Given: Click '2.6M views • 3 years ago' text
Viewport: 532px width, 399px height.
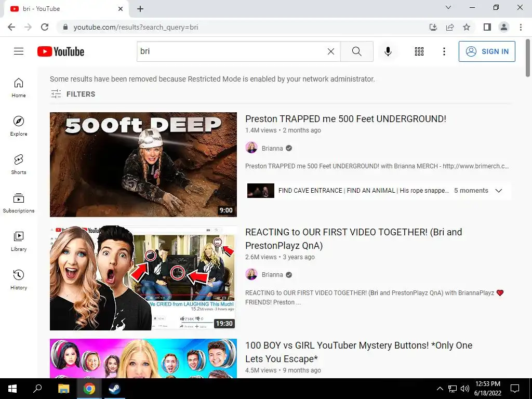Looking at the screenshot, I should pyautogui.click(x=280, y=257).
